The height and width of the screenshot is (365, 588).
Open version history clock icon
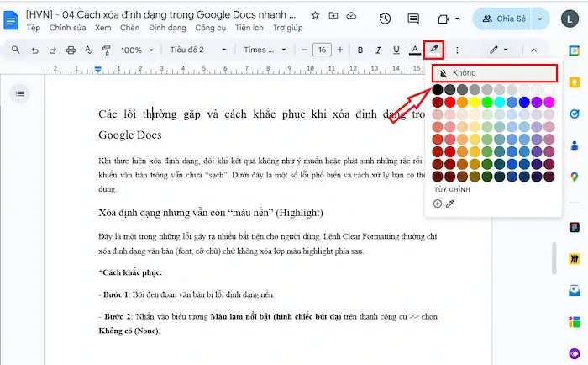tap(385, 19)
